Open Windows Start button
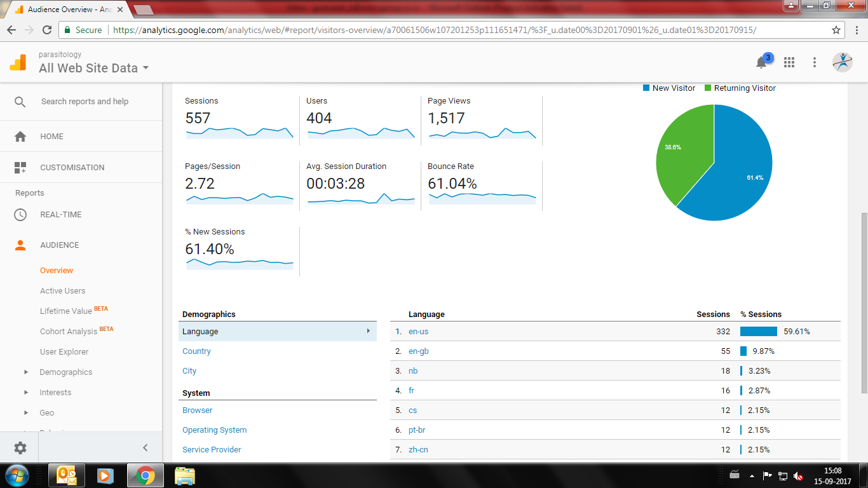Screen dimensions: 868x488 coord(17,475)
